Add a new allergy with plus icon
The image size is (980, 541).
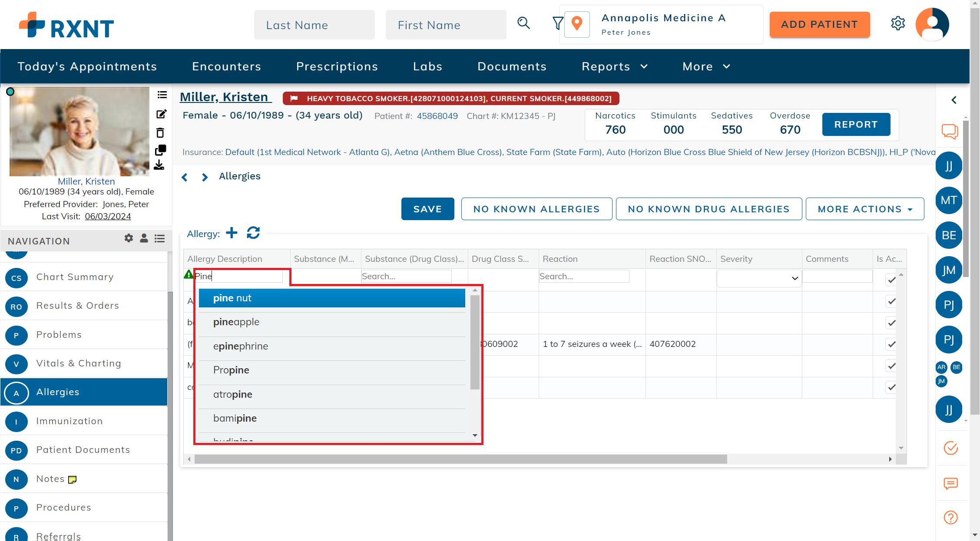(232, 233)
